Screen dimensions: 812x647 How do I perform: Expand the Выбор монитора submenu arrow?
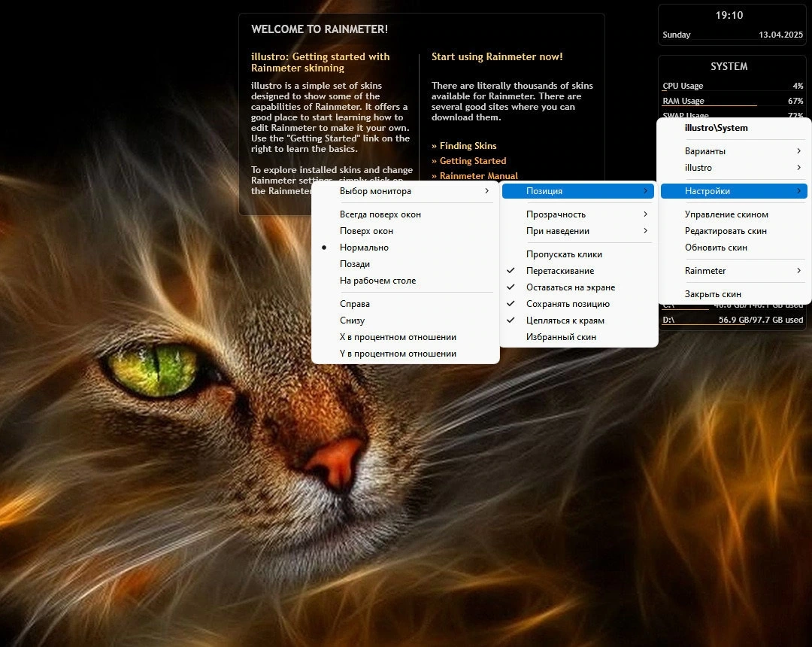(x=486, y=190)
